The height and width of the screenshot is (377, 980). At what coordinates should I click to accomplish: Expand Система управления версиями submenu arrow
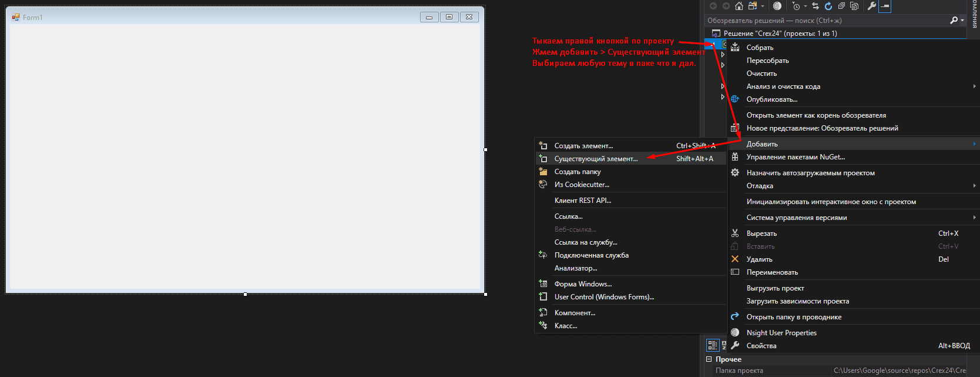[x=974, y=218]
